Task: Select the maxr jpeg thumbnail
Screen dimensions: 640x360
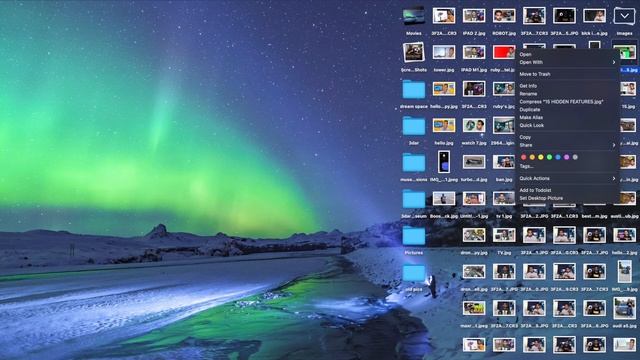Action: (x=474, y=308)
